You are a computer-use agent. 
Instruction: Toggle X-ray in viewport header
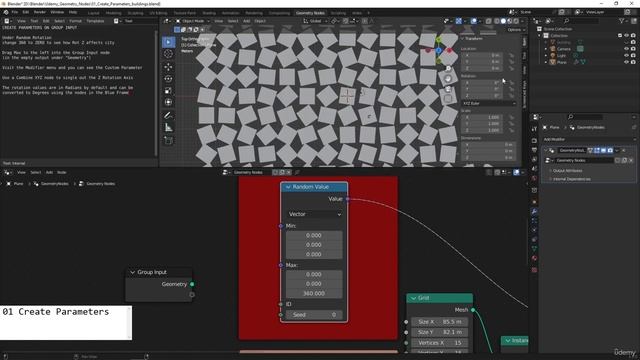[x=489, y=21]
